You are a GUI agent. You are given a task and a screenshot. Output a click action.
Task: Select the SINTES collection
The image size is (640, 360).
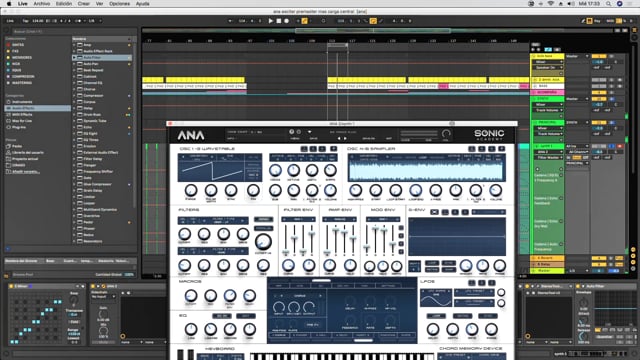(x=18, y=45)
